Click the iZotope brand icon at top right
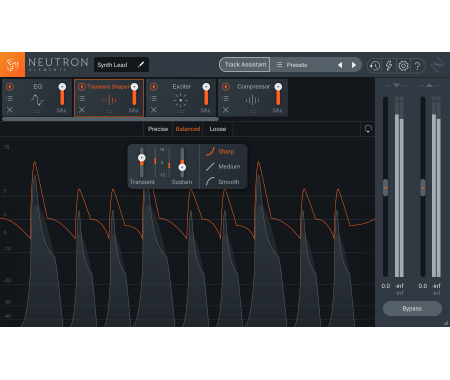Viewport: 450px width, 380px height. coord(437,65)
